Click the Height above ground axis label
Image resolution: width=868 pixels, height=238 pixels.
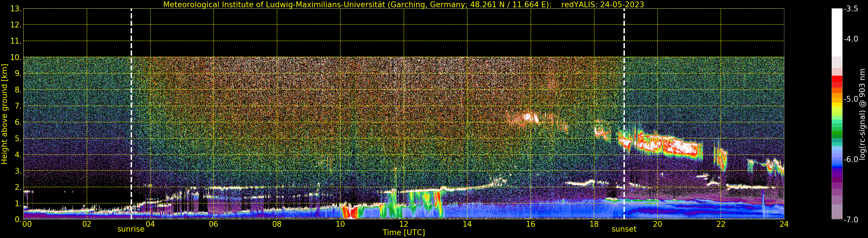[4, 114]
